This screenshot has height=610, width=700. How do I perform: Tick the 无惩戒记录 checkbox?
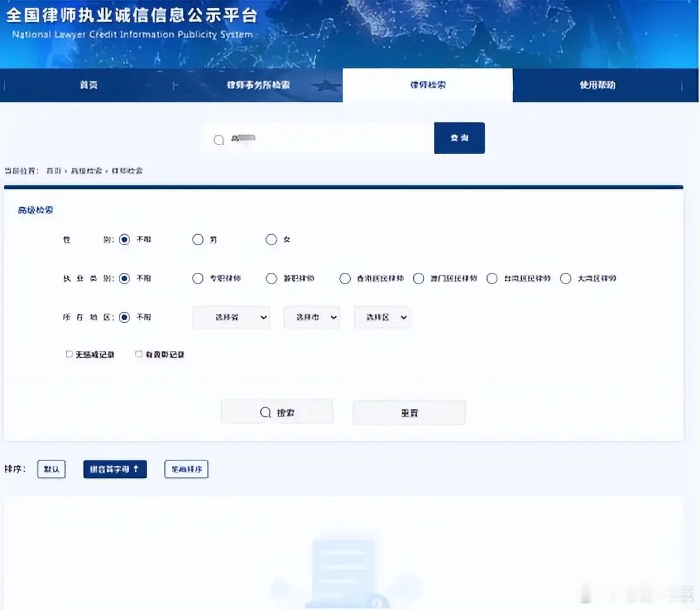click(69, 354)
